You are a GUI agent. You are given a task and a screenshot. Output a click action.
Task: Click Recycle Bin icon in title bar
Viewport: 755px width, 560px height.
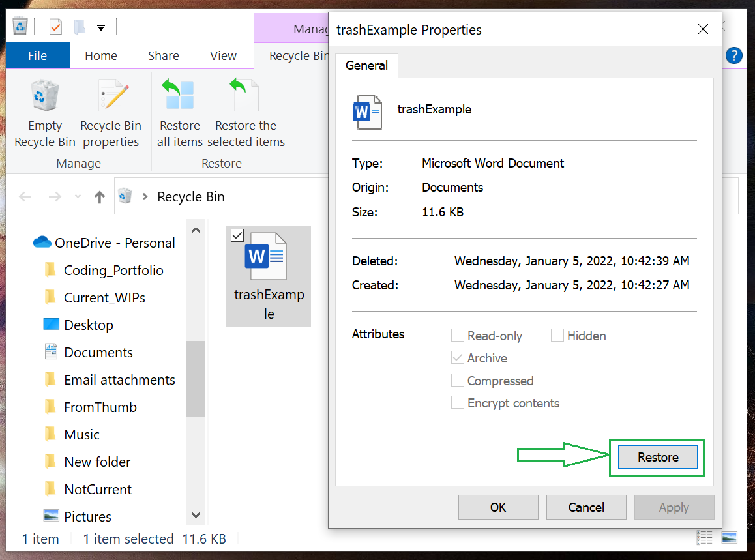(x=20, y=27)
